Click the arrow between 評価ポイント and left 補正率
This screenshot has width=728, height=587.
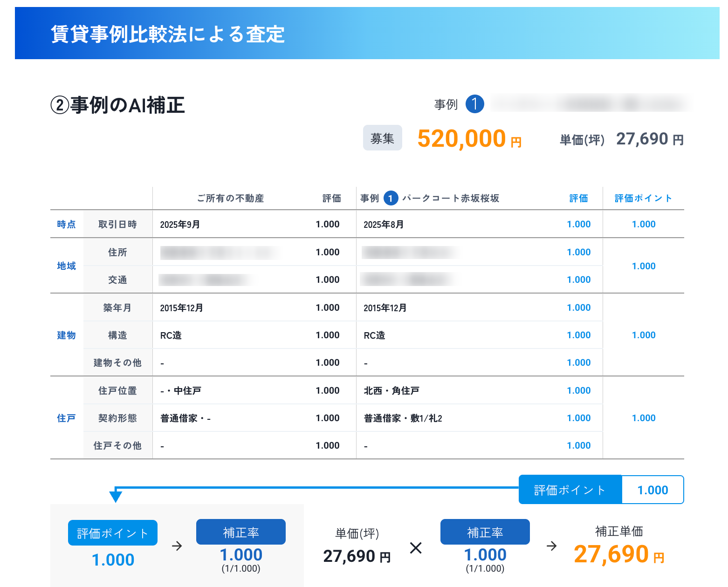coord(177,546)
